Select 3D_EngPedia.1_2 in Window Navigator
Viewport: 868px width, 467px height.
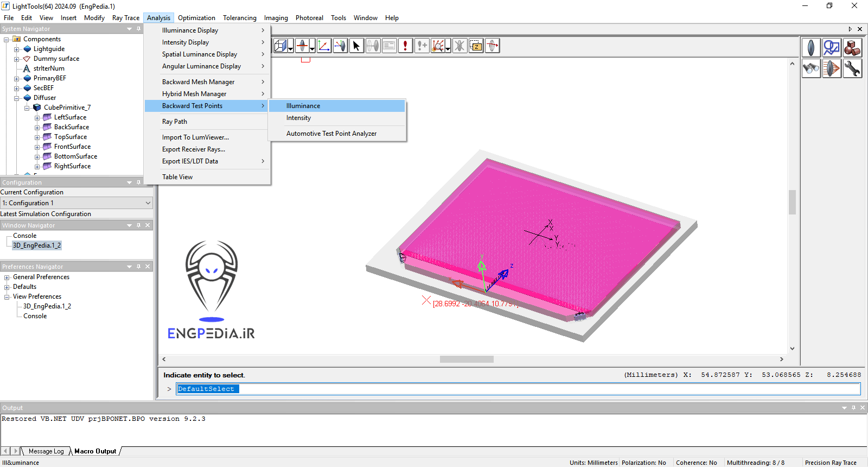coord(37,245)
